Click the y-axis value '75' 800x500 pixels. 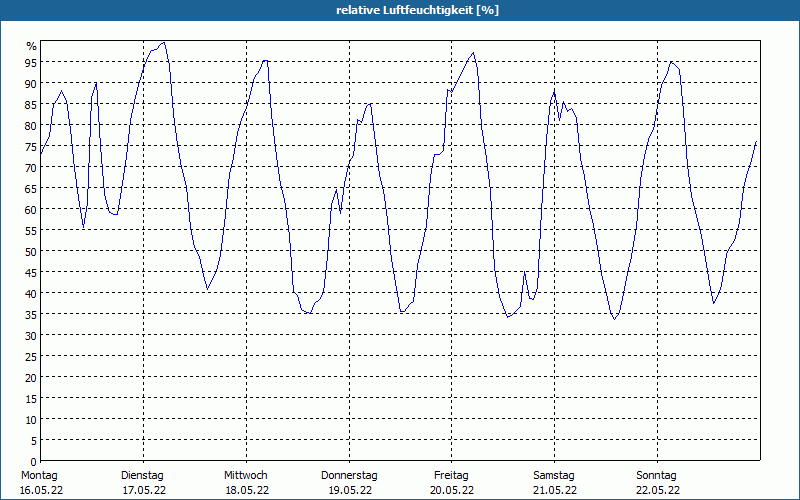pos(31,147)
